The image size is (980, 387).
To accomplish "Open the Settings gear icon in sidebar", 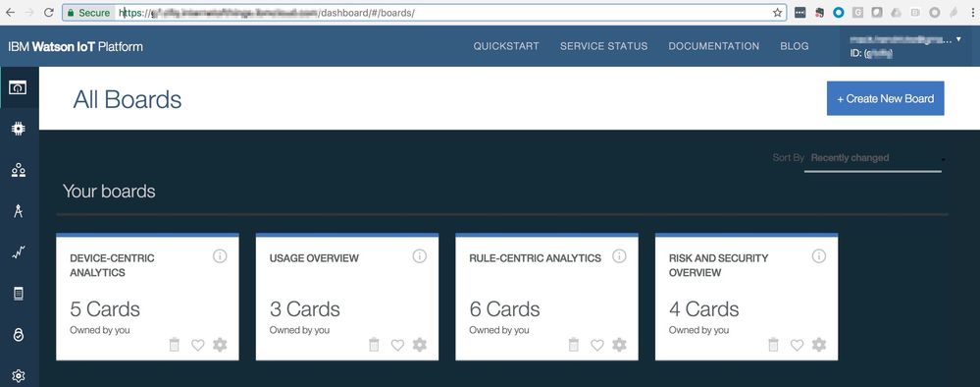I will click(18, 376).
